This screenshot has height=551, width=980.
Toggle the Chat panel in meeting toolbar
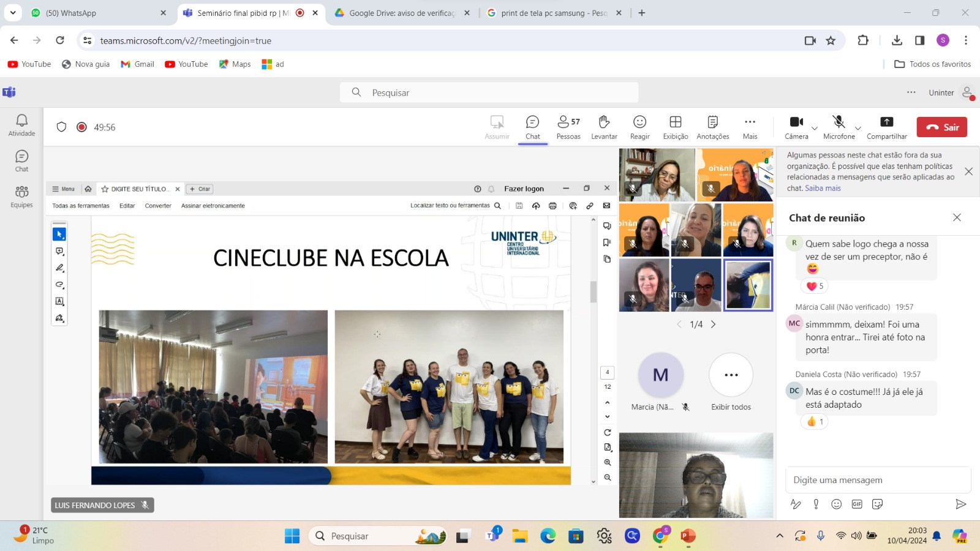(532, 127)
